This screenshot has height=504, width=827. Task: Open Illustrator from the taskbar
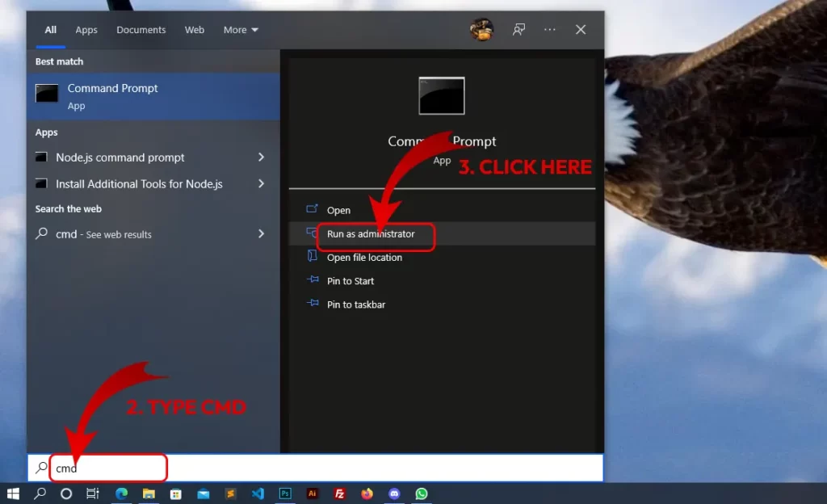click(x=313, y=493)
